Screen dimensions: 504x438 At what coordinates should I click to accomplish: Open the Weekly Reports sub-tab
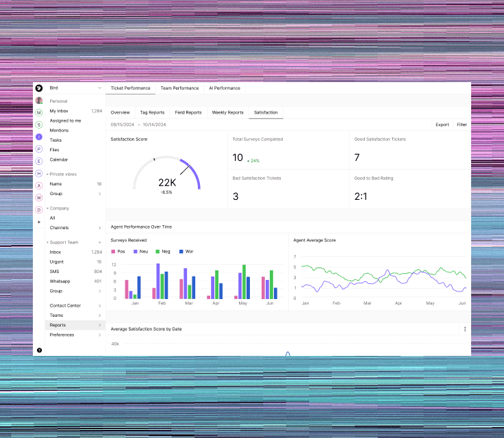click(x=228, y=112)
